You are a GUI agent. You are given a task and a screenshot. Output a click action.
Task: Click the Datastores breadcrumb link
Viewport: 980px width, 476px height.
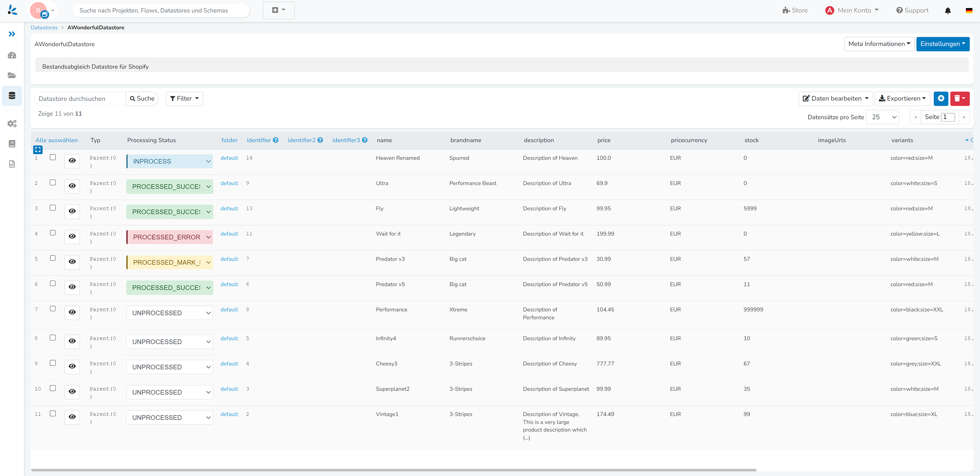[44, 27]
